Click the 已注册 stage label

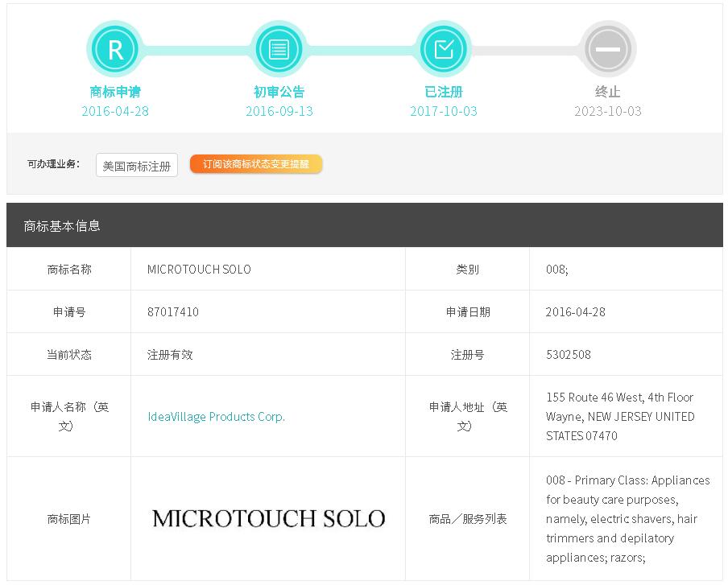tap(444, 92)
